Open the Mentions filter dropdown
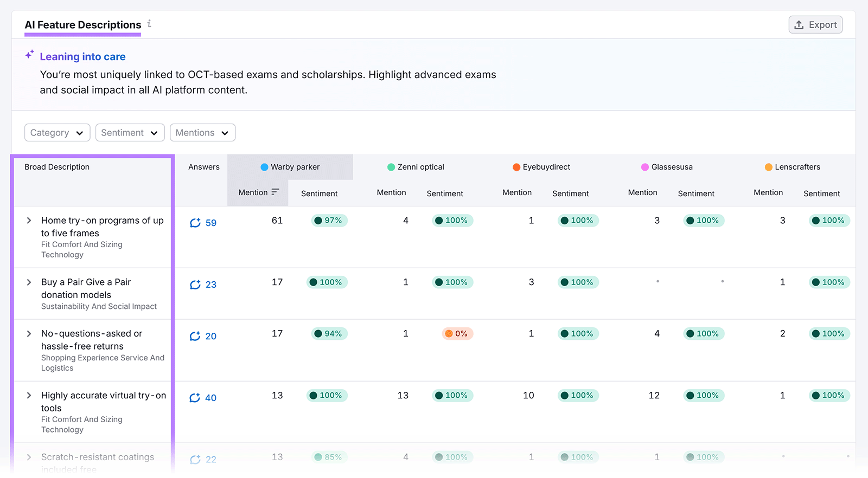The height and width of the screenshot is (478, 868). click(x=202, y=133)
